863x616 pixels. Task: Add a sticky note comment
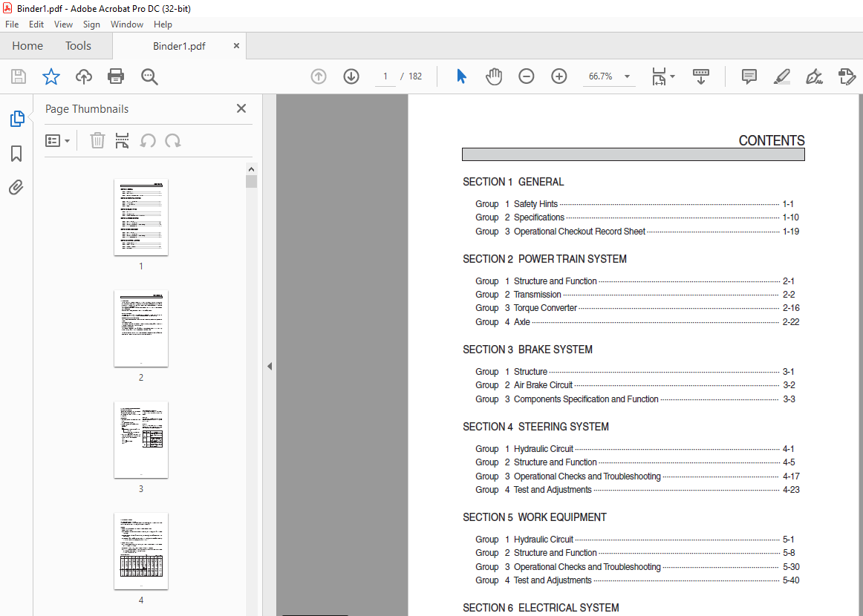click(749, 76)
